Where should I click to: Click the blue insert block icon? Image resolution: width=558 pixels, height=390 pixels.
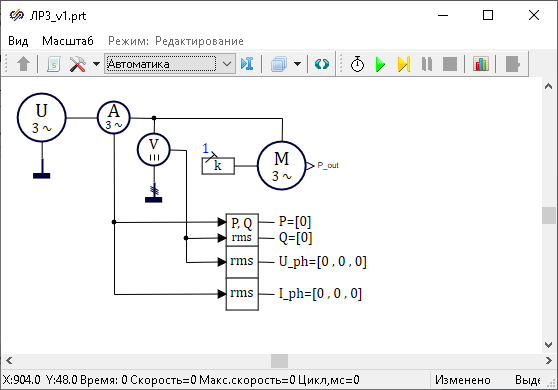247,64
